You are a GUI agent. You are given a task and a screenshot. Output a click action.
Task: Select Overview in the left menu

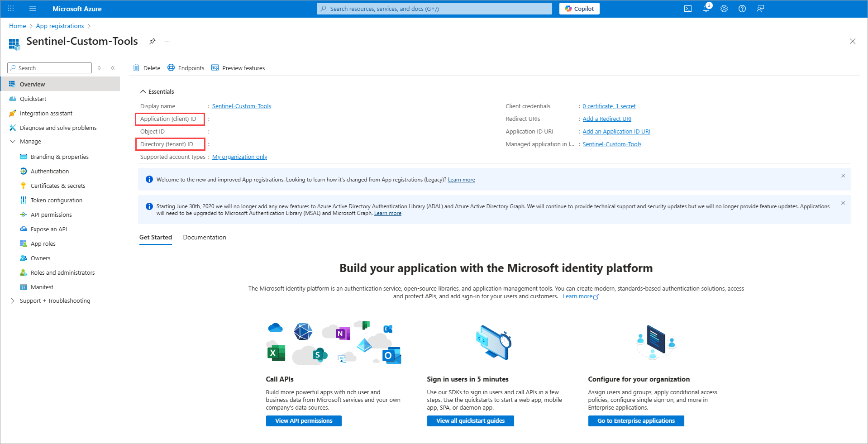(x=60, y=84)
